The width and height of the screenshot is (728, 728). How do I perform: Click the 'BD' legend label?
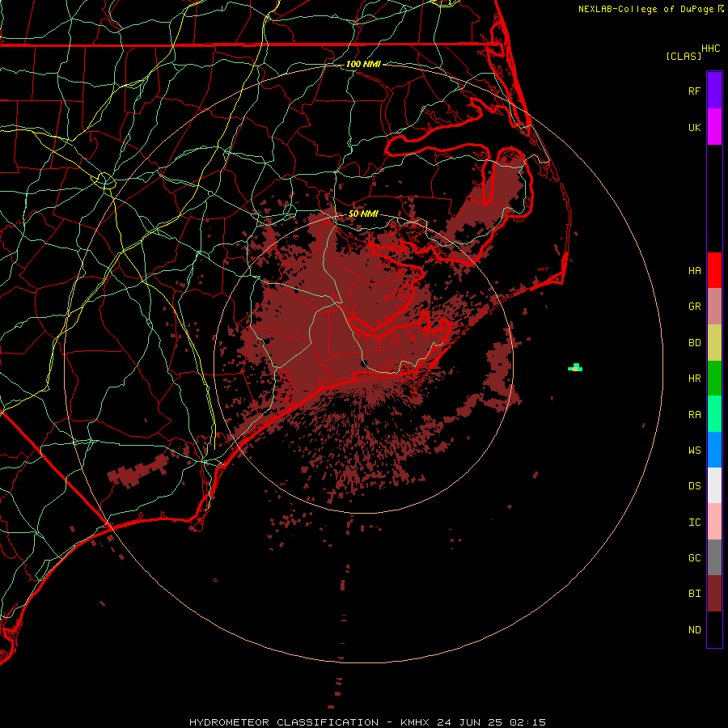tap(694, 343)
